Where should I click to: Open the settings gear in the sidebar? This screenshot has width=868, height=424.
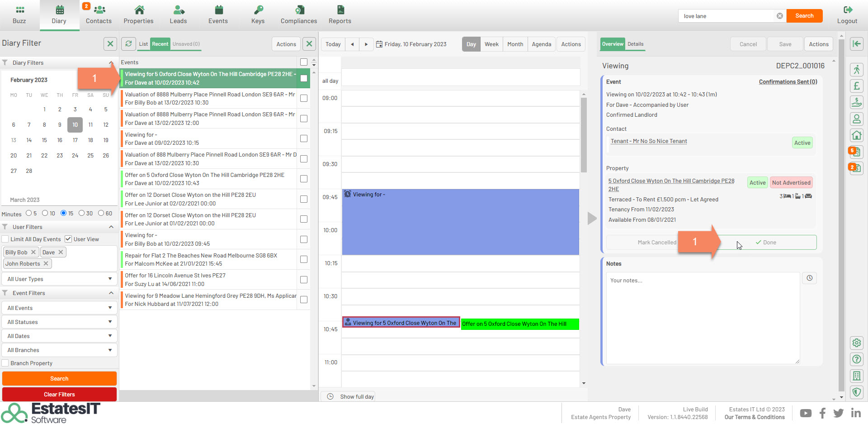[x=856, y=343]
